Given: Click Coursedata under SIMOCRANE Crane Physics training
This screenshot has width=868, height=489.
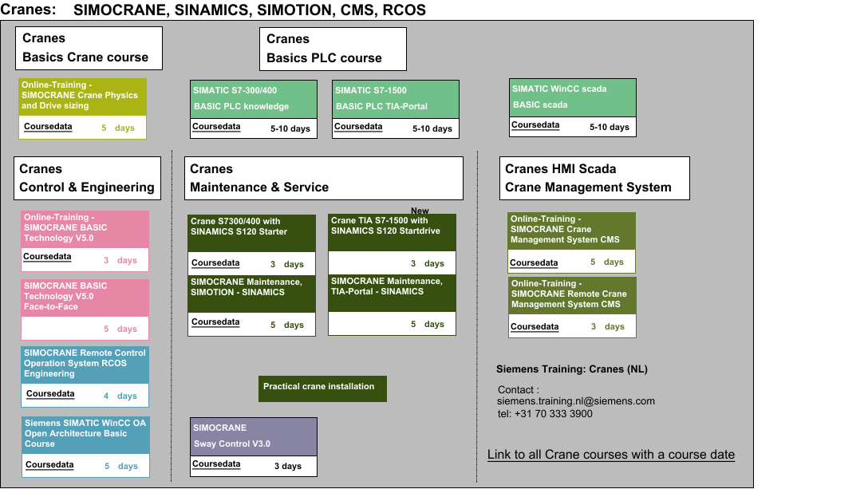Looking at the screenshot, I should click(x=47, y=127).
